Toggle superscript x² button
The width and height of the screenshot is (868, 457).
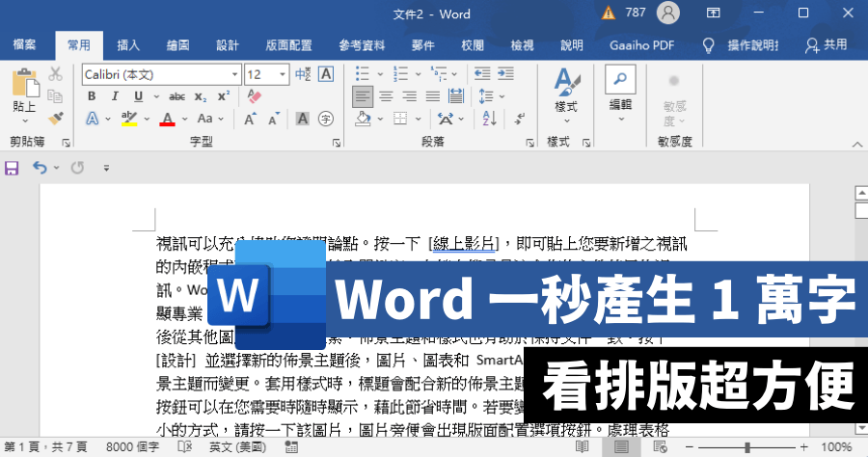click(x=224, y=96)
